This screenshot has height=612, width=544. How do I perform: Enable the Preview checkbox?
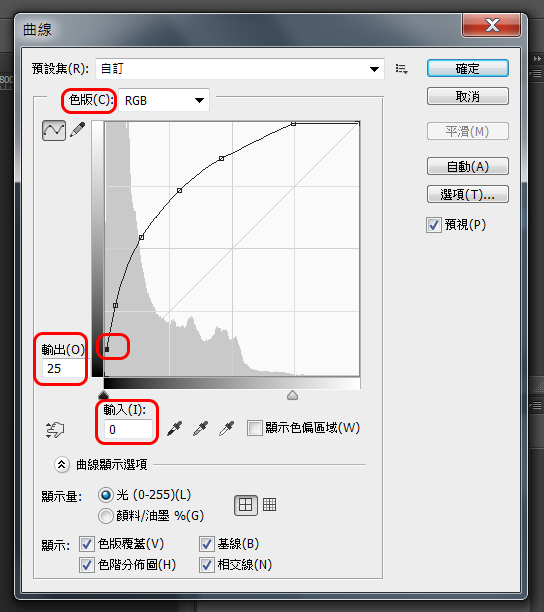point(434,225)
